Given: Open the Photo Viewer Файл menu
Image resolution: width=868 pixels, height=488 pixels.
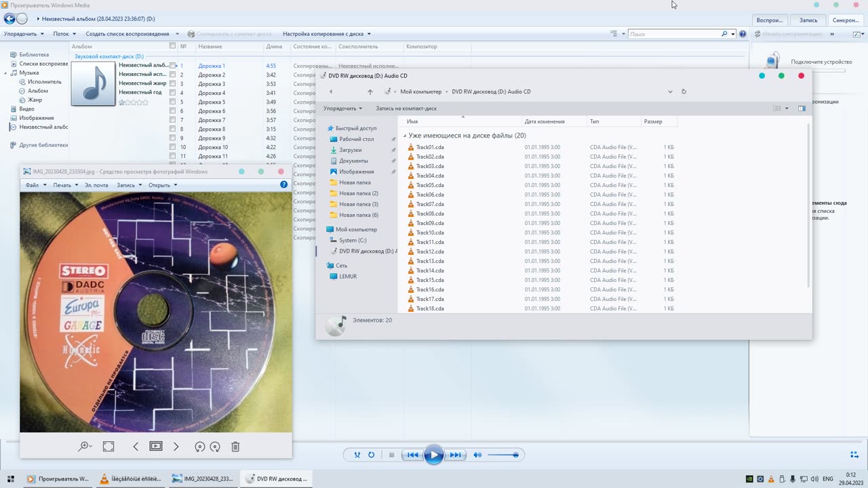Looking at the screenshot, I should click(x=36, y=185).
